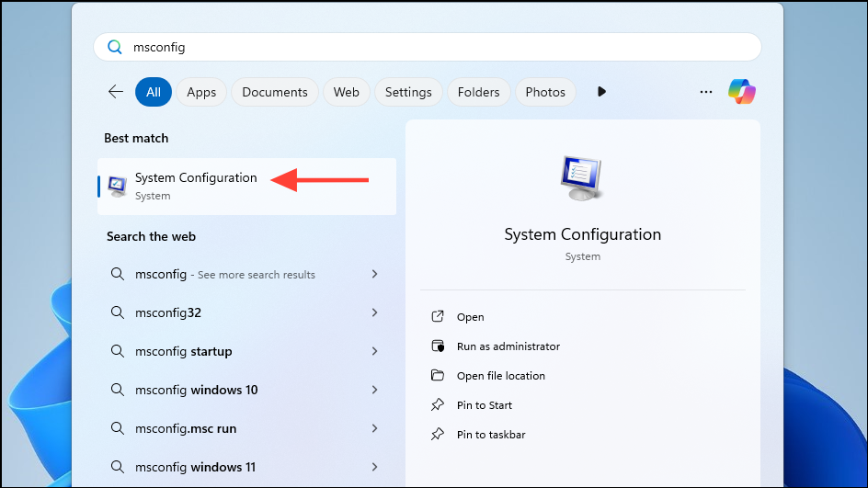Click the Open icon in the actions list
This screenshot has height=488, width=868.
click(x=438, y=316)
